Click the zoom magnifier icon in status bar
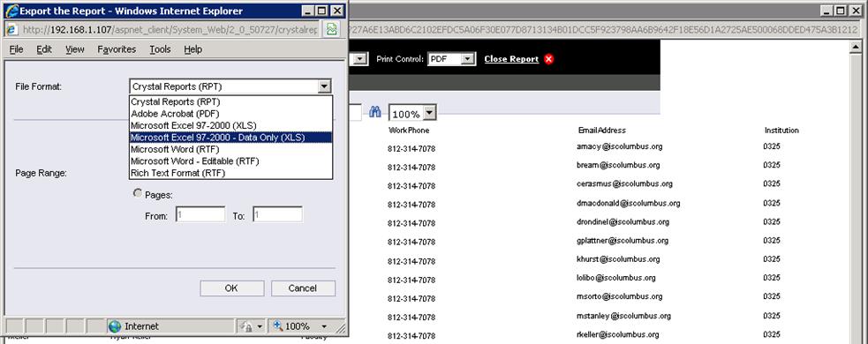The height and width of the screenshot is (344, 868). click(277, 326)
